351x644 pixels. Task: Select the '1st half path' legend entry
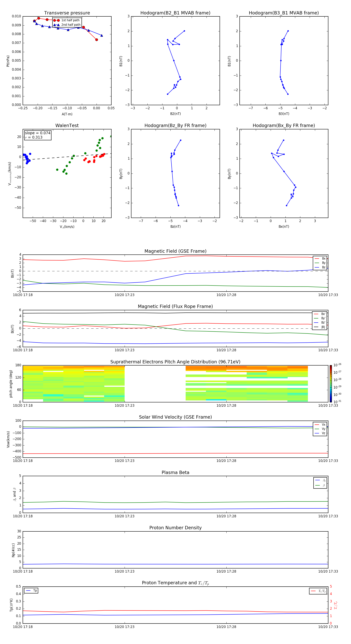click(67, 20)
